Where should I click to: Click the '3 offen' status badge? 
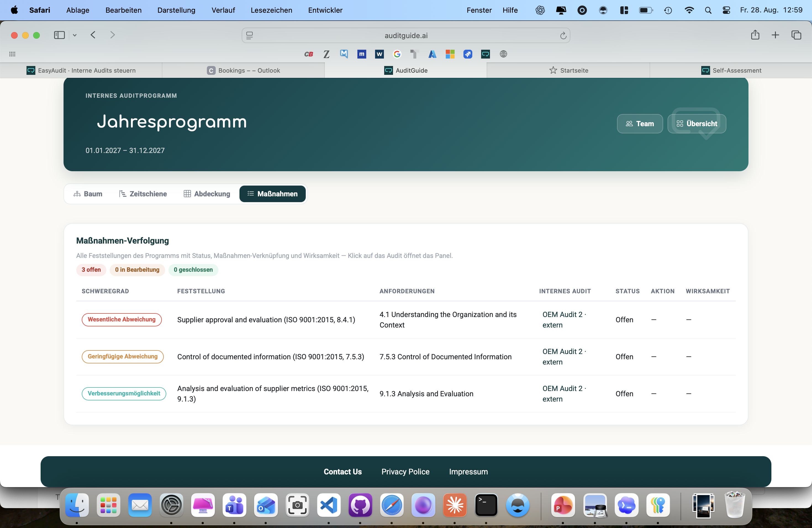(x=91, y=270)
